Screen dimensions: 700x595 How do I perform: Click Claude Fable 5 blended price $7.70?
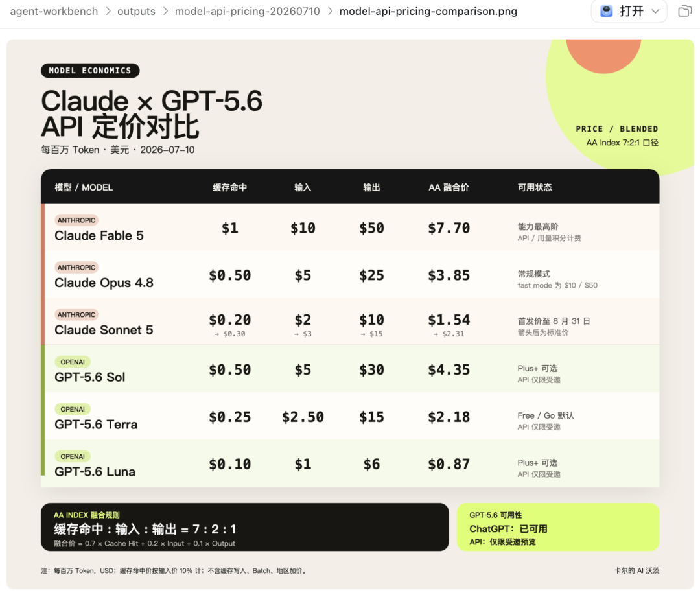[x=449, y=228]
